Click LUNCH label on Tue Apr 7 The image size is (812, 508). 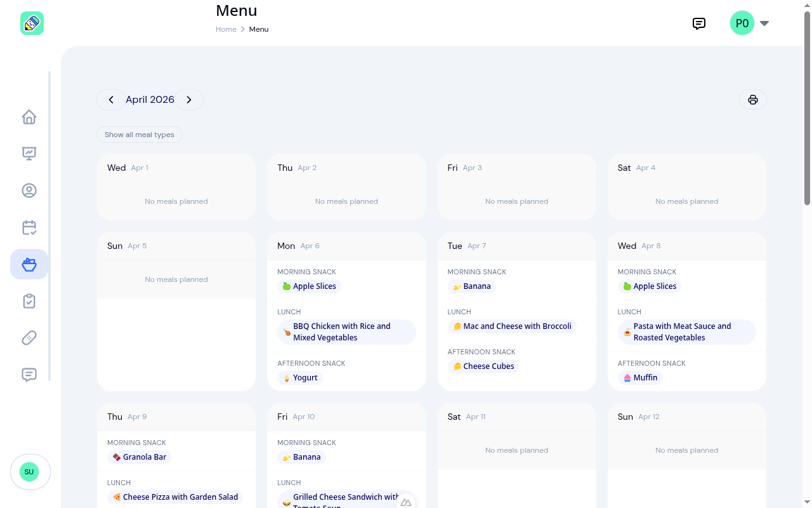[x=459, y=312]
